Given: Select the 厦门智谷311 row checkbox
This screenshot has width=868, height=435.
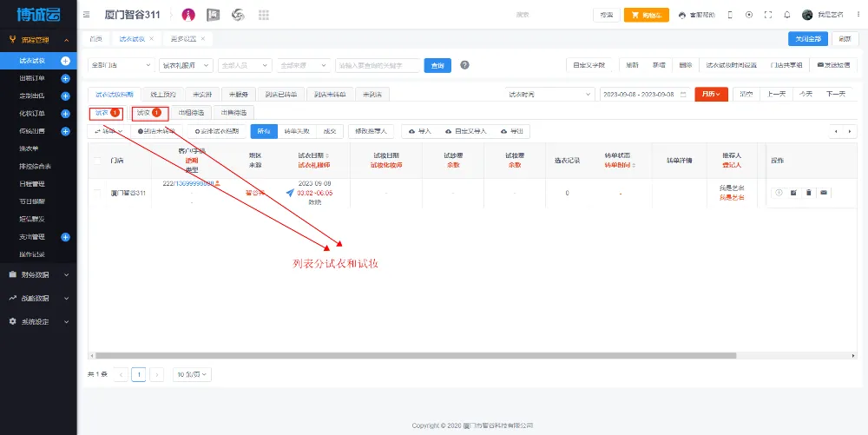Looking at the screenshot, I should click(97, 192).
